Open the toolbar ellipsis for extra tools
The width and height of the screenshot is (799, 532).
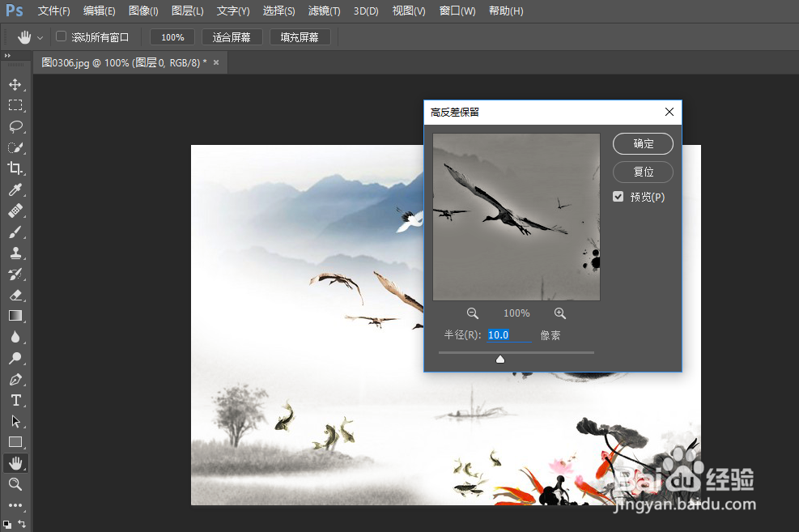(16, 505)
